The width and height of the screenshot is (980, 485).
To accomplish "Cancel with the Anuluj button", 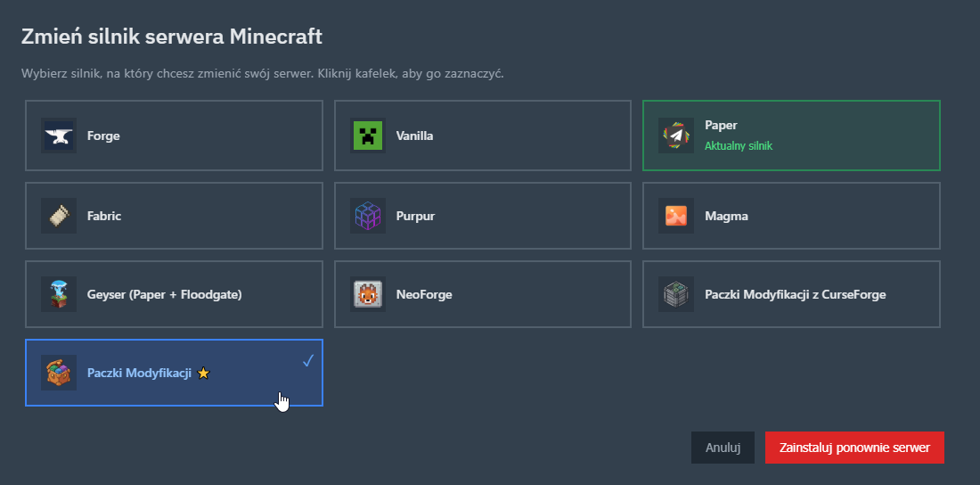I will (723, 448).
